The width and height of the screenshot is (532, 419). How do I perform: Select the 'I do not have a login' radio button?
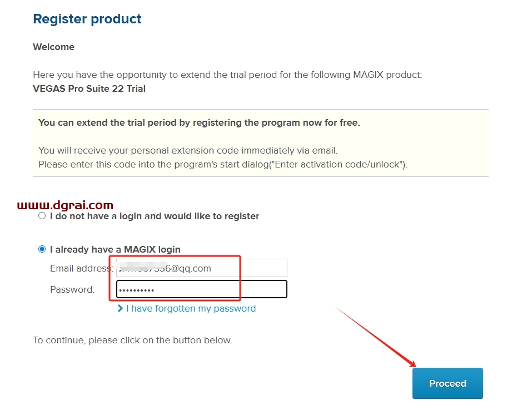point(42,216)
